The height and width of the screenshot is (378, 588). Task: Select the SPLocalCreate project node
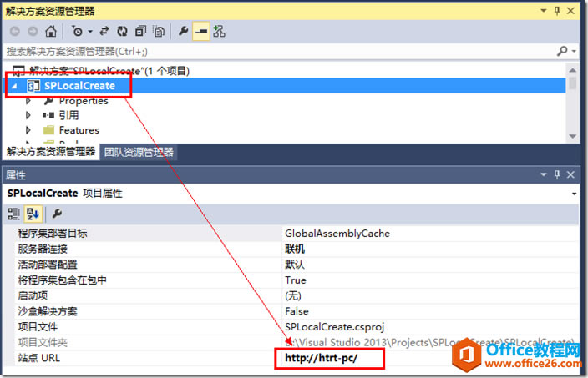(x=79, y=86)
